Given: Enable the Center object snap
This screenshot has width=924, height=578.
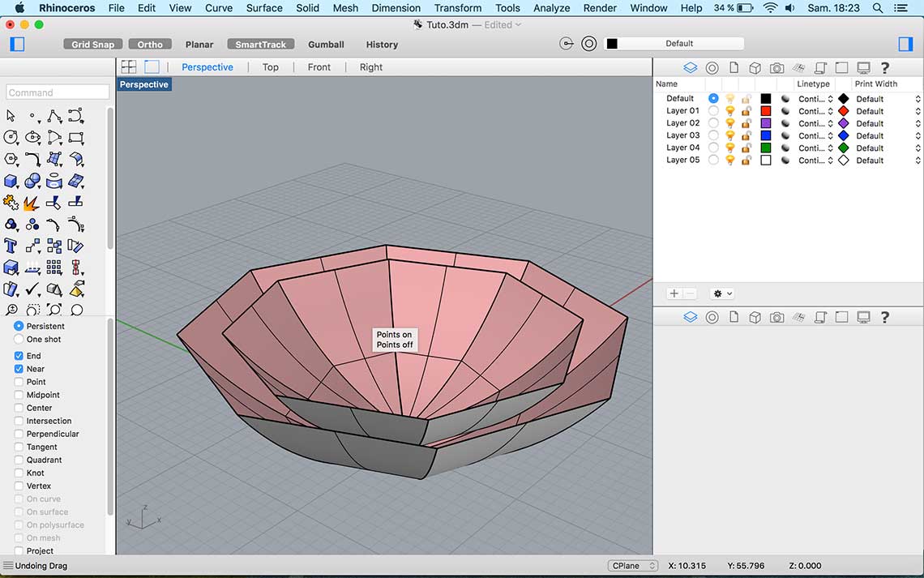Looking at the screenshot, I should 19,408.
